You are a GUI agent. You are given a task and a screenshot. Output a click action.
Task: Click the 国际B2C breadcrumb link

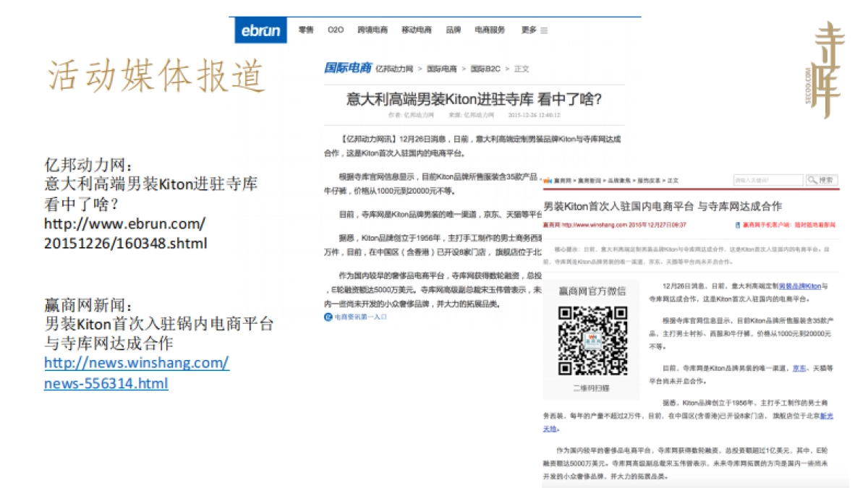[485, 69]
